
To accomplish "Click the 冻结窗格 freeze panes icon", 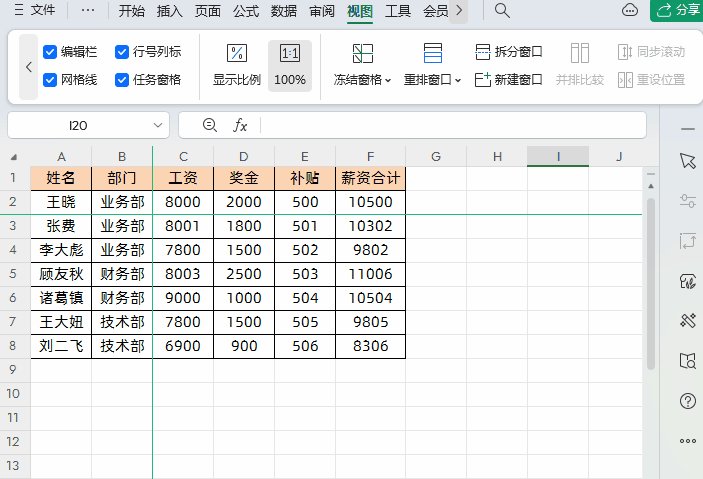I will pos(362,53).
